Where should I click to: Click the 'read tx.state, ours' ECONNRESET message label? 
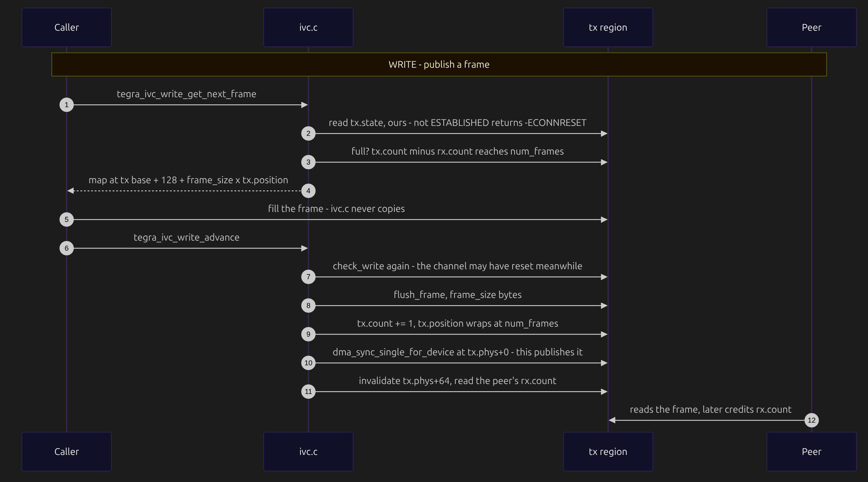(458, 123)
